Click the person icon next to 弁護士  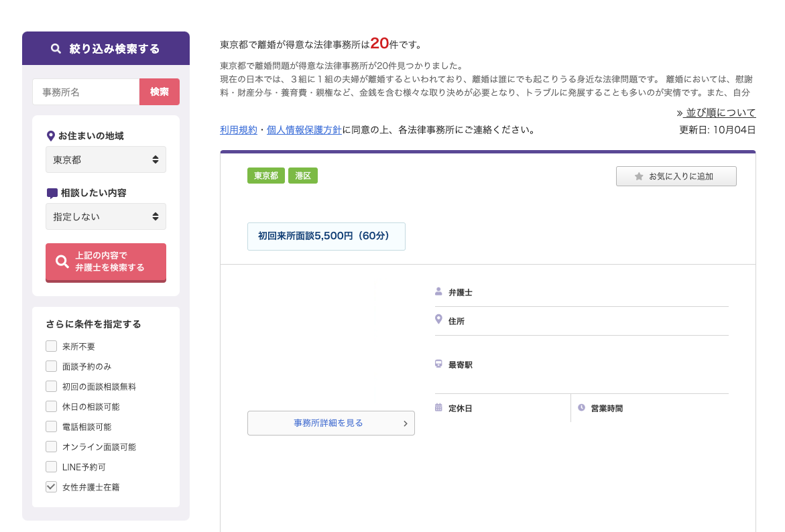click(x=438, y=291)
